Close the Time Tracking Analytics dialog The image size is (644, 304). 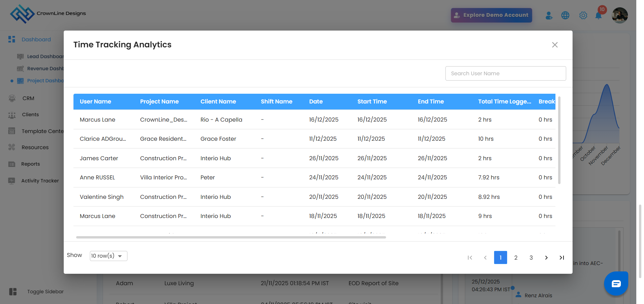(555, 45)
